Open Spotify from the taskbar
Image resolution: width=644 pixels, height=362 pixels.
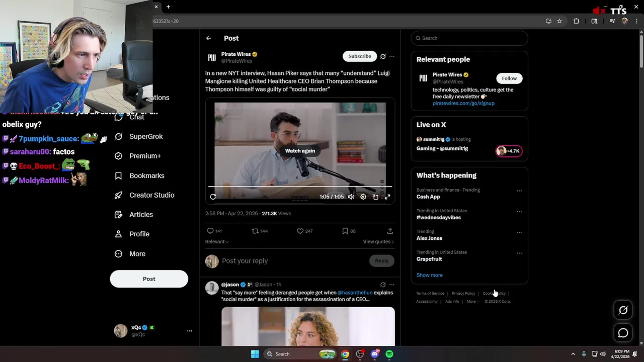click(389, 354)
